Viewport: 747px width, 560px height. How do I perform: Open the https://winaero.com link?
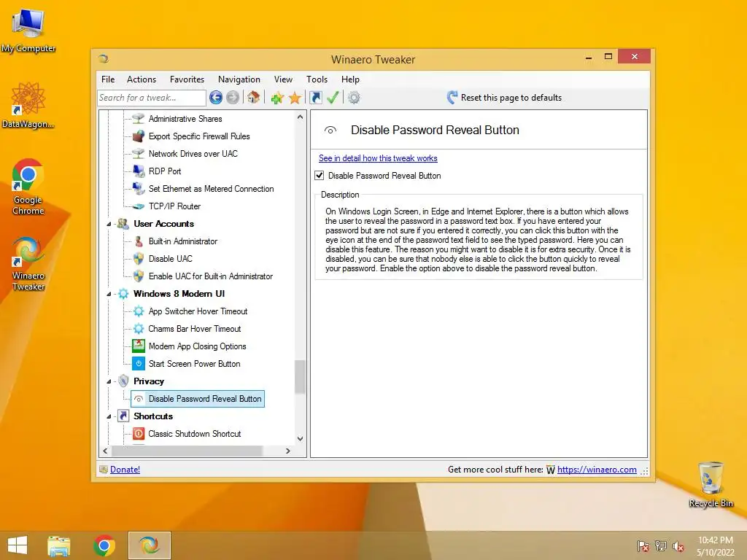(597, 469)
